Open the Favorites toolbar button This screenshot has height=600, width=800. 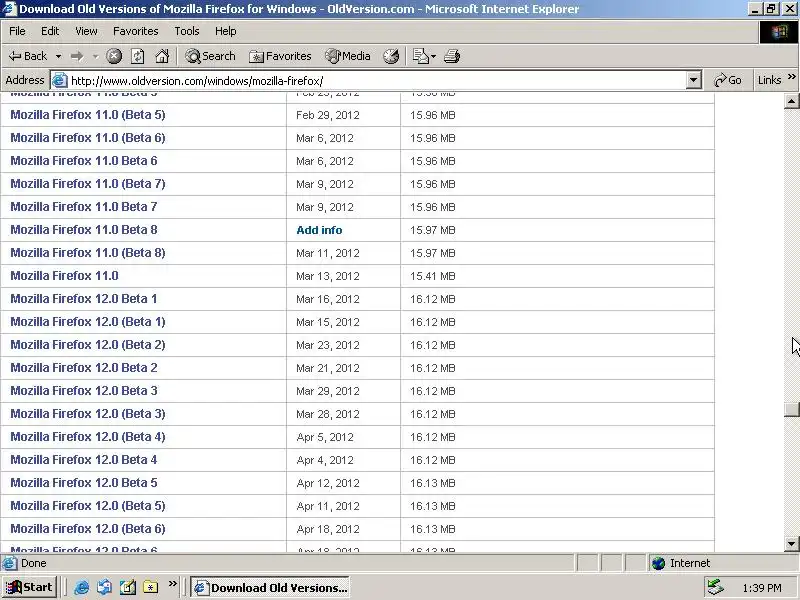[x=280, y=56]
